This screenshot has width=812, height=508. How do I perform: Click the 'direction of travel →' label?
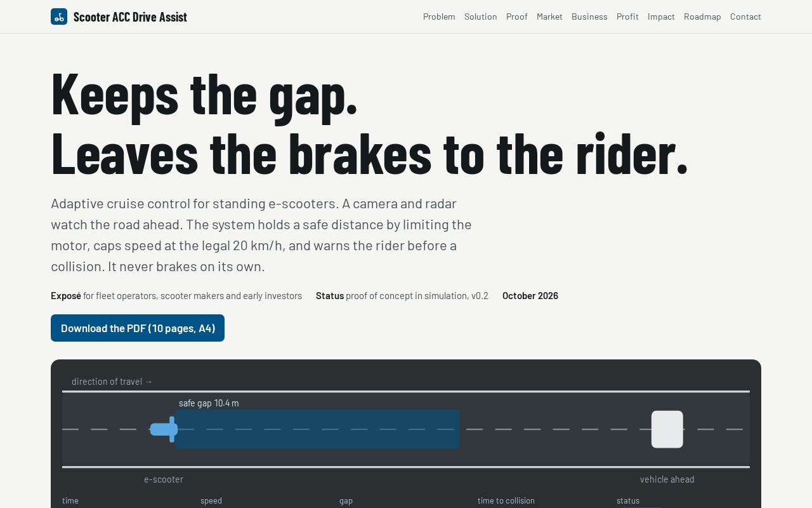tap(112, 382)
